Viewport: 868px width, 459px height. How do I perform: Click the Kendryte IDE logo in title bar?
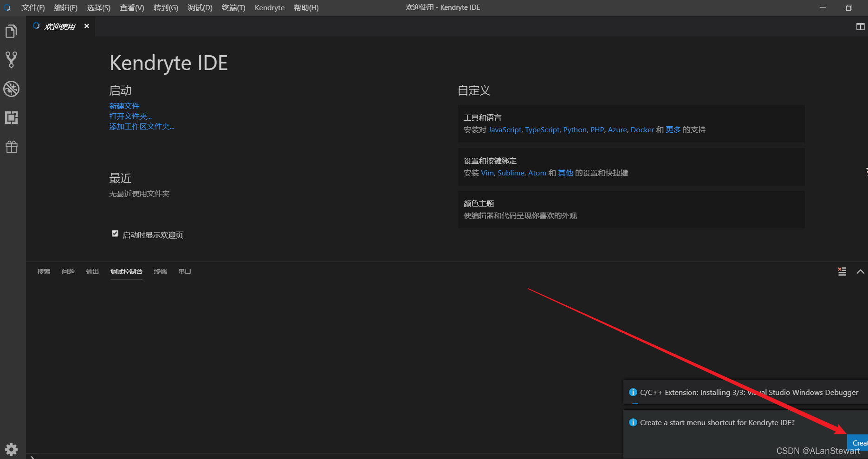point(7,7)
